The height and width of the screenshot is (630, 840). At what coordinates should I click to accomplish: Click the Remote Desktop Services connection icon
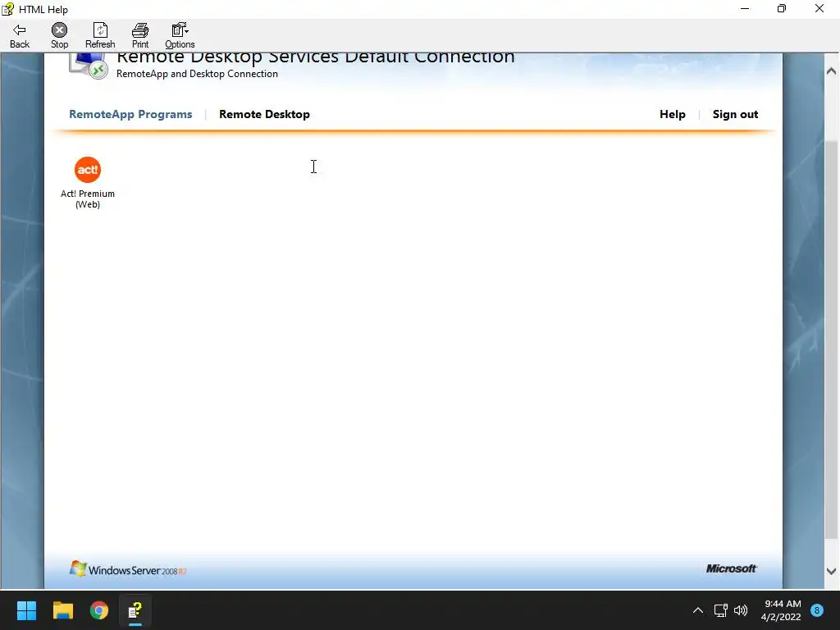[x=89, y=66]
